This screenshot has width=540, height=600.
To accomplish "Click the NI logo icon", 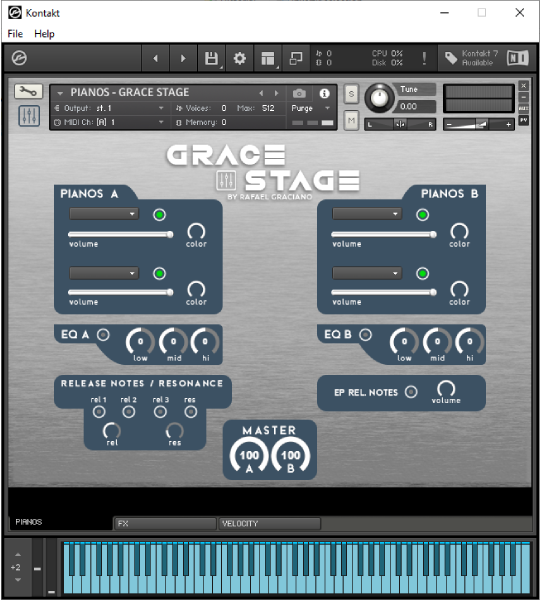I will pos(517,58).
